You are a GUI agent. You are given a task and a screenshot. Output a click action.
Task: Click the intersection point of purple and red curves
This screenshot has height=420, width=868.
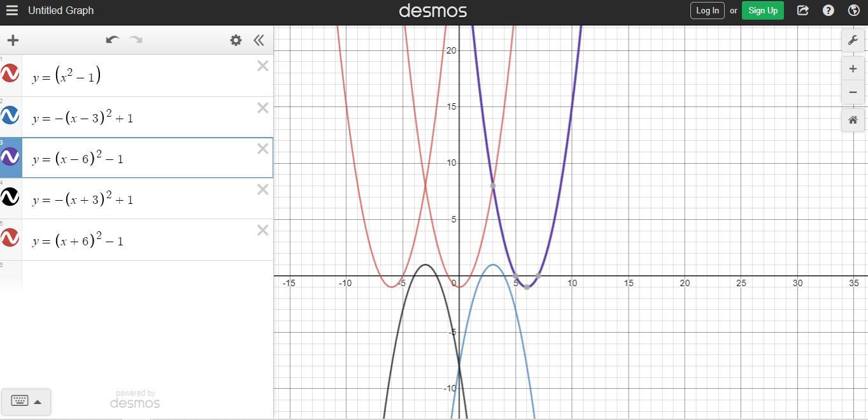coord(493,186)
